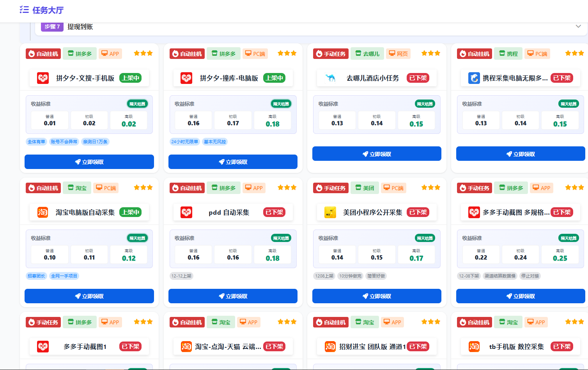This screenshot has width=588, height=370.
Task: Click 初级 rate 0.11 on 淘宝电脑版自动采集
Action: coord(89,254)
